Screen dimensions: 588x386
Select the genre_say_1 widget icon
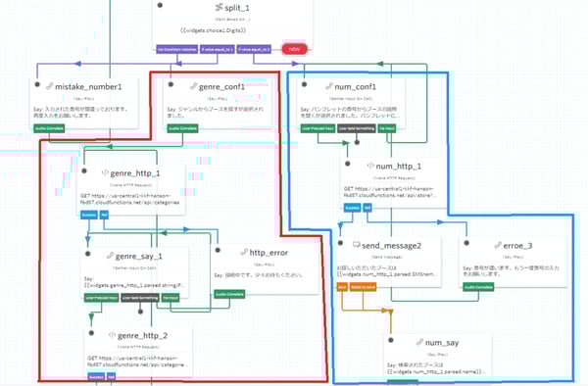pyautogui.click(x=110, y=256)
